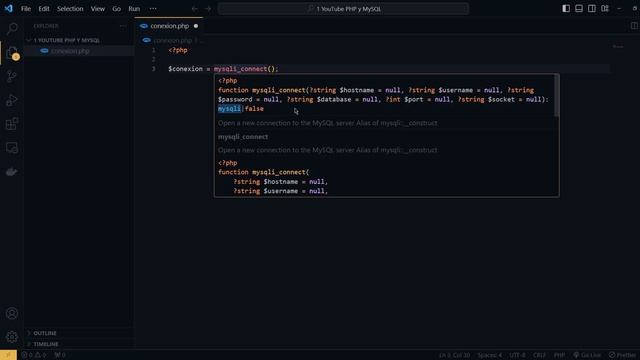This screenshot has height=360, width=640.
Task: Click the editor minimap at right
Action: tap(618, 47)
